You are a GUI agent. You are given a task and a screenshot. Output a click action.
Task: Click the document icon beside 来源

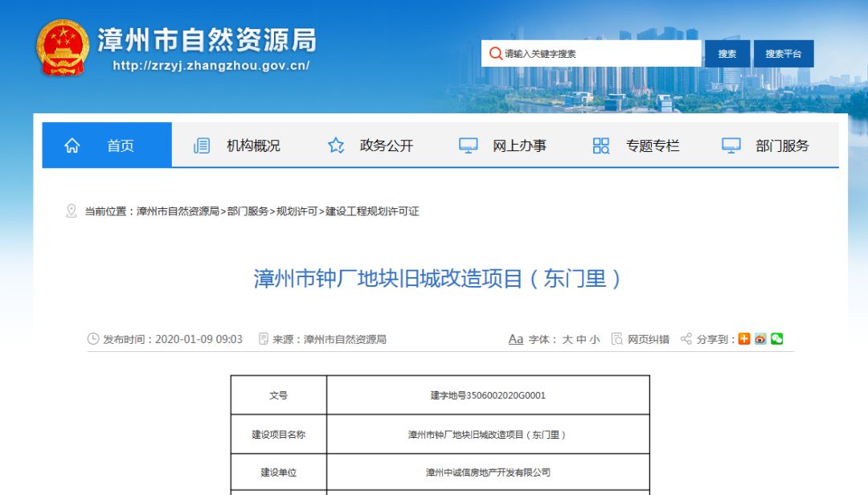264,338
